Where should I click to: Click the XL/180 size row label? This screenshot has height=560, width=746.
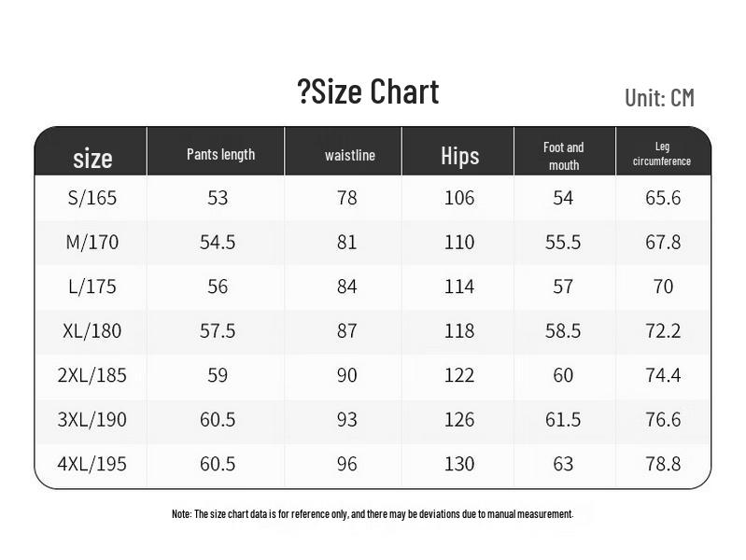pos(92,330)
